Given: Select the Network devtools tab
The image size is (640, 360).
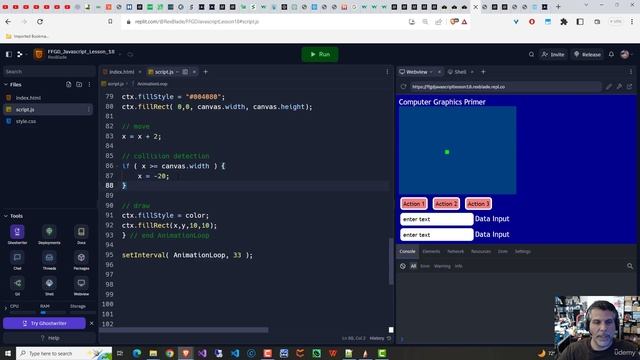Looking at the screenshot, I should [456, 251].
